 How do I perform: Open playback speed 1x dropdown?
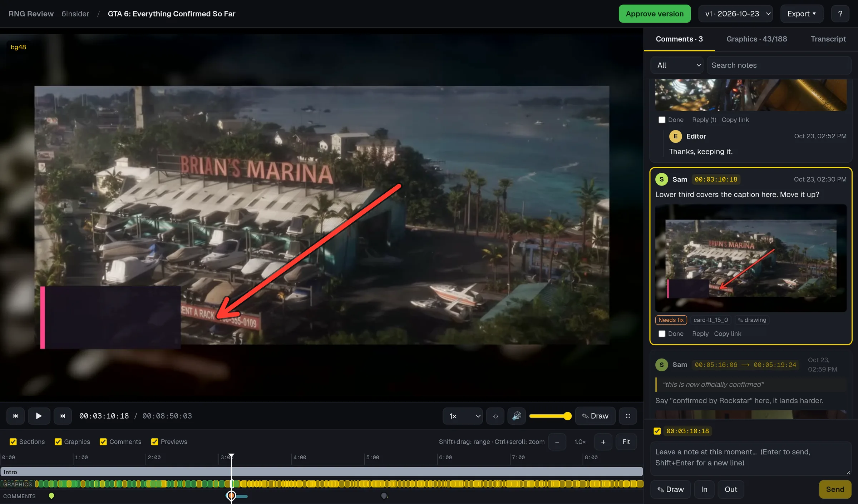tap(463, 416)
